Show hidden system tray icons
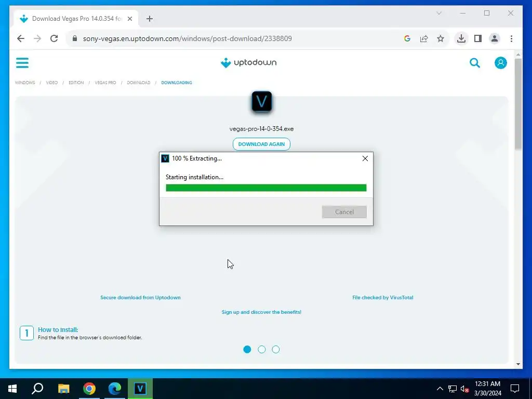Viewport: 532px width, 399px height. click(x=440, y=389)
